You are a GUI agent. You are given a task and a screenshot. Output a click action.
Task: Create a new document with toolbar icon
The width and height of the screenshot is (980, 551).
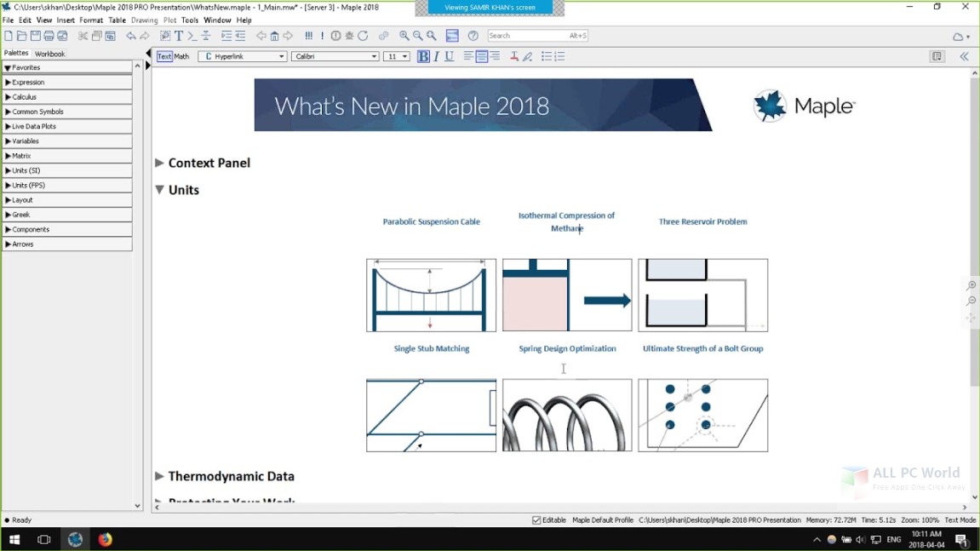point(9,36)
